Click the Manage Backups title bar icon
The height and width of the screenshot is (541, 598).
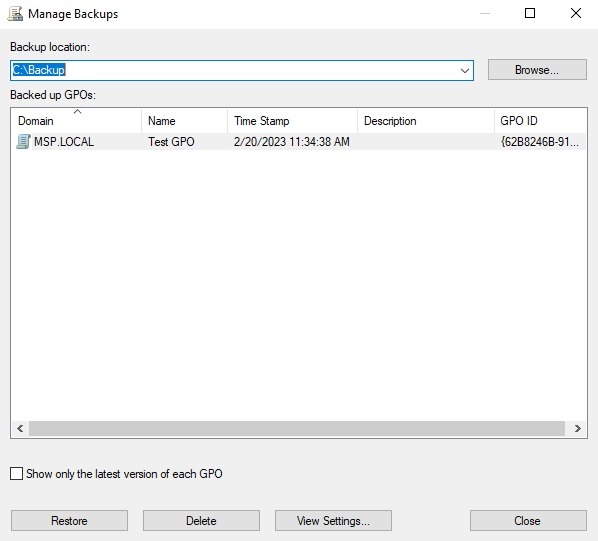click(16, 14)
